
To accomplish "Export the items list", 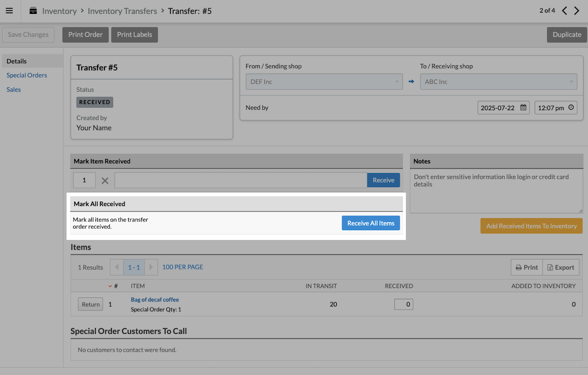I will [x=561, y=267].
